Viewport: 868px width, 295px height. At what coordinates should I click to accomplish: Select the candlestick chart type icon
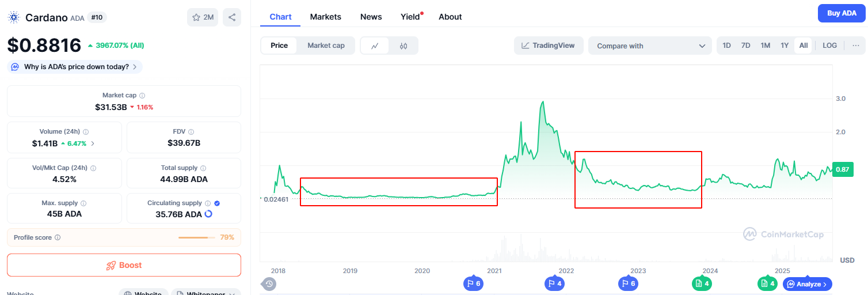pyautogui.click(x=403, y=46)
